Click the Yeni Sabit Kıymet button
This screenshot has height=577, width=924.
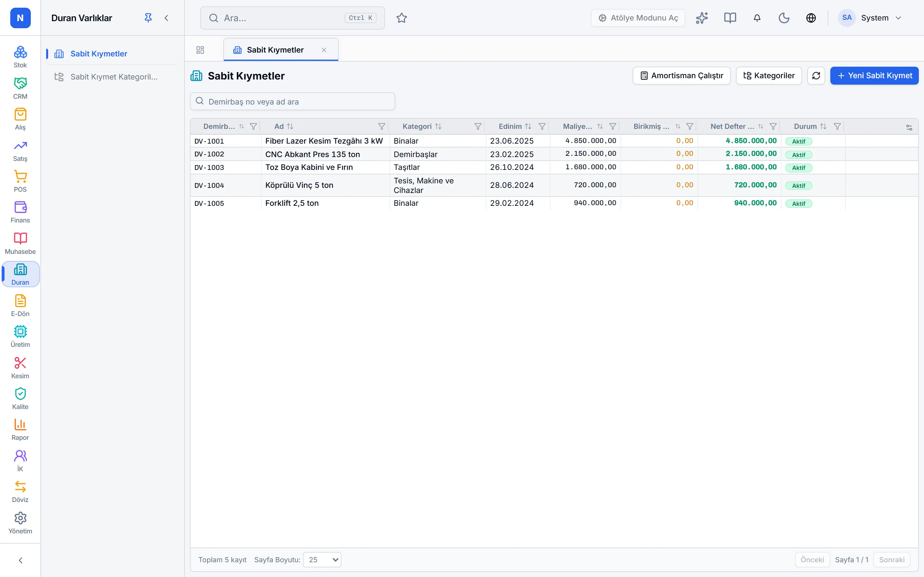[x=874, y=76]
